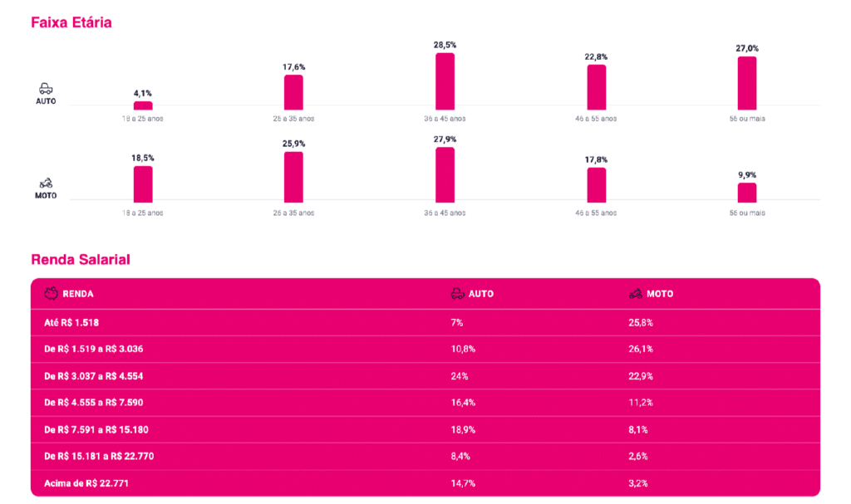851x504 pixels.
Task: Click the car icon above the chart's AUTO label
Action: click(x=46, y=89)
